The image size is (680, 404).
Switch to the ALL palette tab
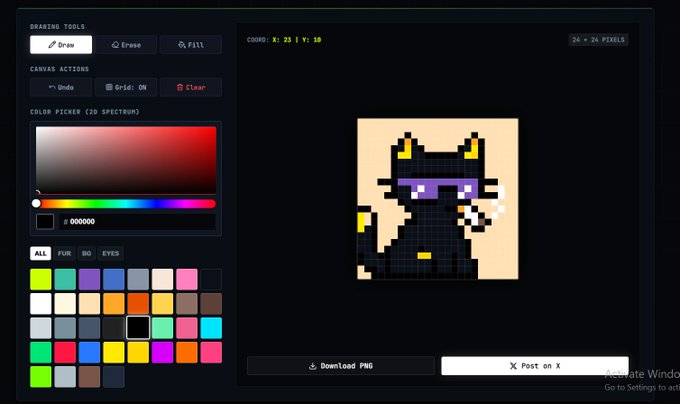pos(41,254)
